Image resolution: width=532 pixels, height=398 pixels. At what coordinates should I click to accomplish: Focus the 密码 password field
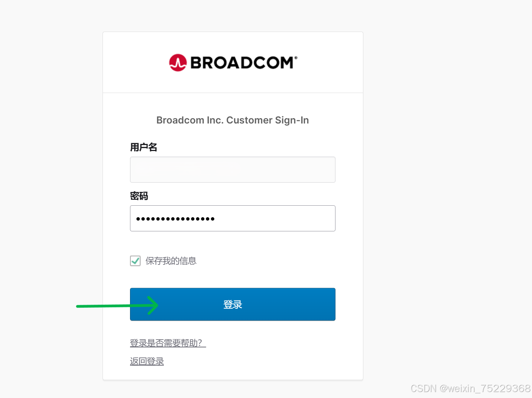point(233,218)
